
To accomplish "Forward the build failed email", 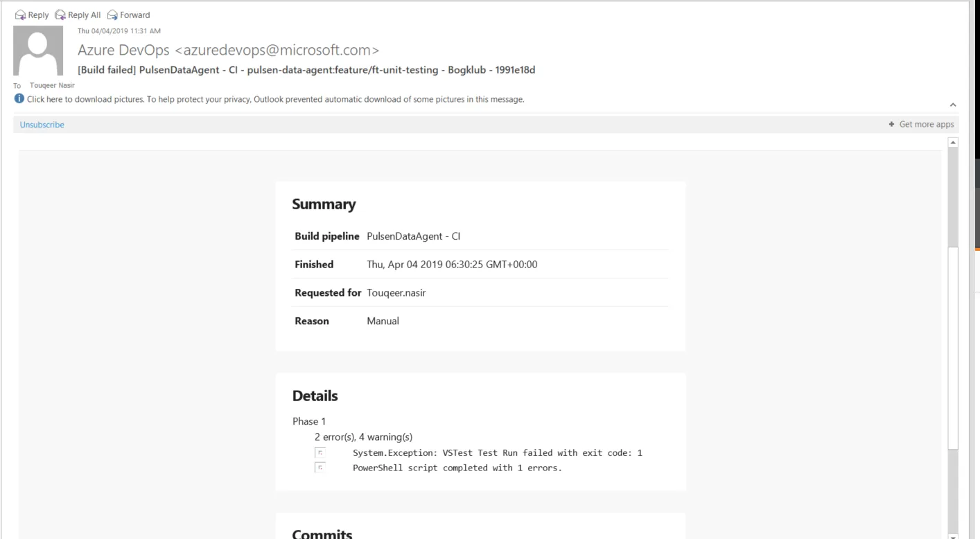I will pos(128,15).
